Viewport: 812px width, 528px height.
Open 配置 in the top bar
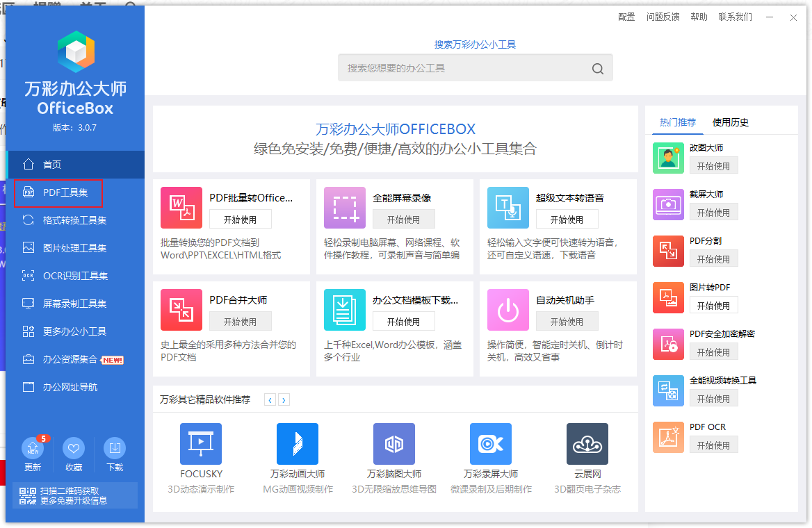tap(626, 17)
